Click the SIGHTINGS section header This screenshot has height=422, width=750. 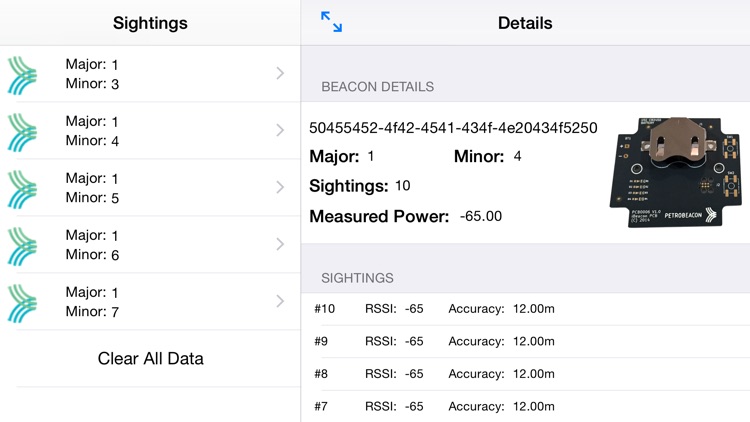(x=357, y=278)
